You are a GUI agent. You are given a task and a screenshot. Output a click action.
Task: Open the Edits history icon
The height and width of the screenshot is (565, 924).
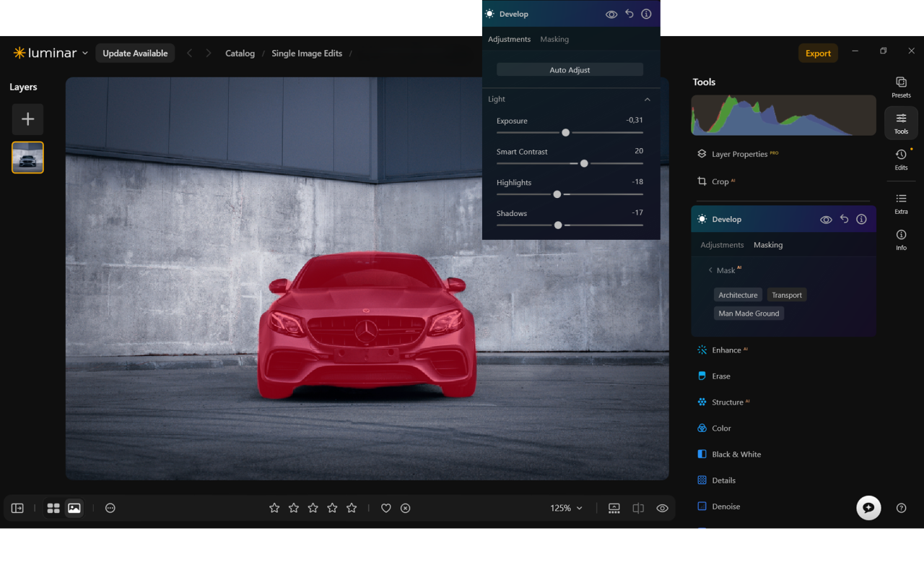pos(901,159)
